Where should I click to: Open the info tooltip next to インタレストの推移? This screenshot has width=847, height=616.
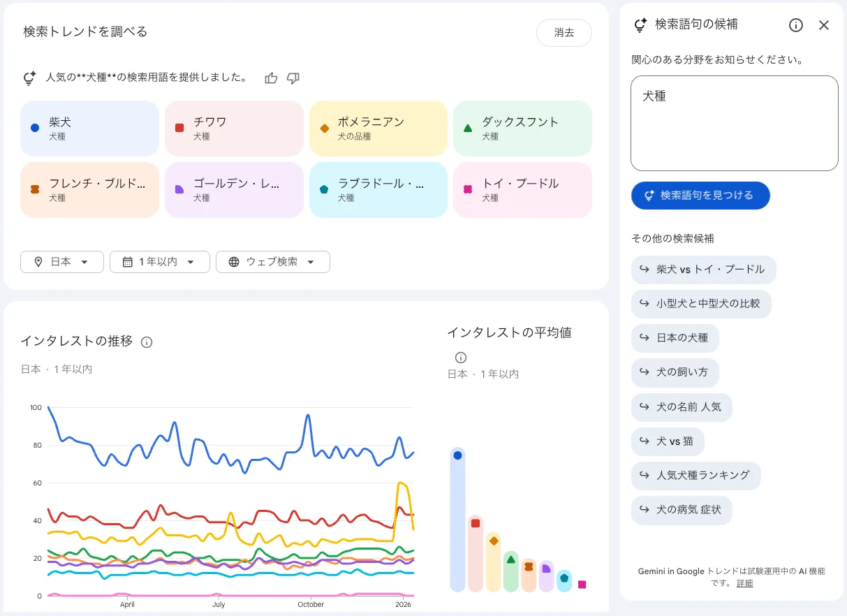click(x=146, y=342)
